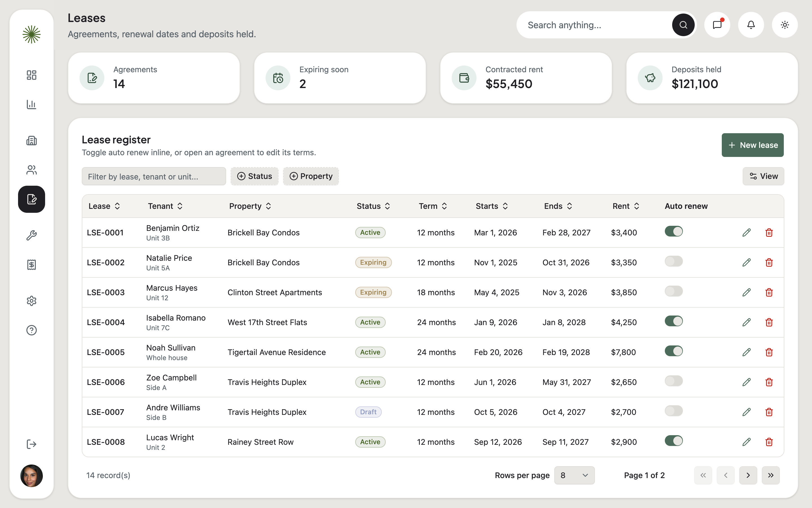The height and width of the screenshot is (508, 812).
Task: Turn off auto renew for LSE-0004
Action: (674, 321)
